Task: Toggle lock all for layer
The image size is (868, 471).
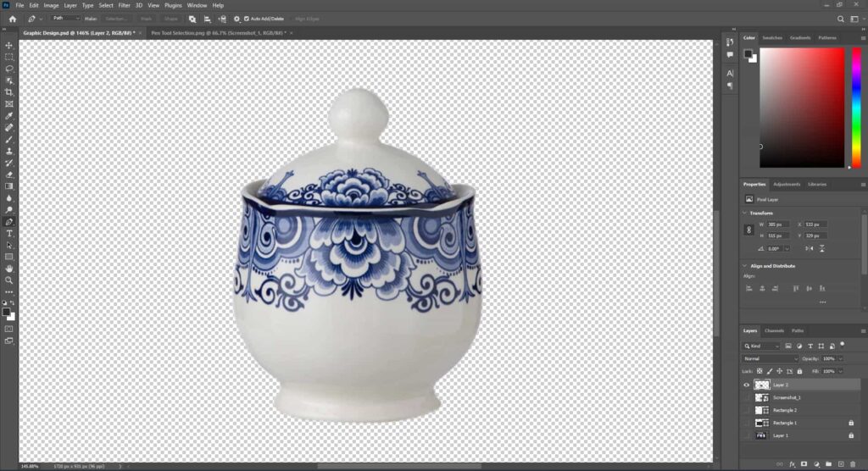Action: pos(799,371)
